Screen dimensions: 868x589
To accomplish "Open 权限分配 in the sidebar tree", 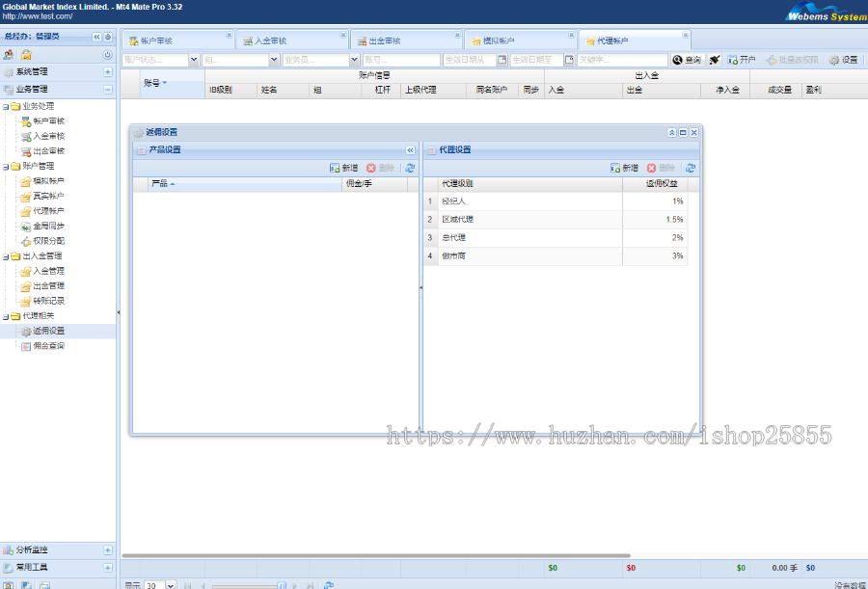I will [49, 240].
